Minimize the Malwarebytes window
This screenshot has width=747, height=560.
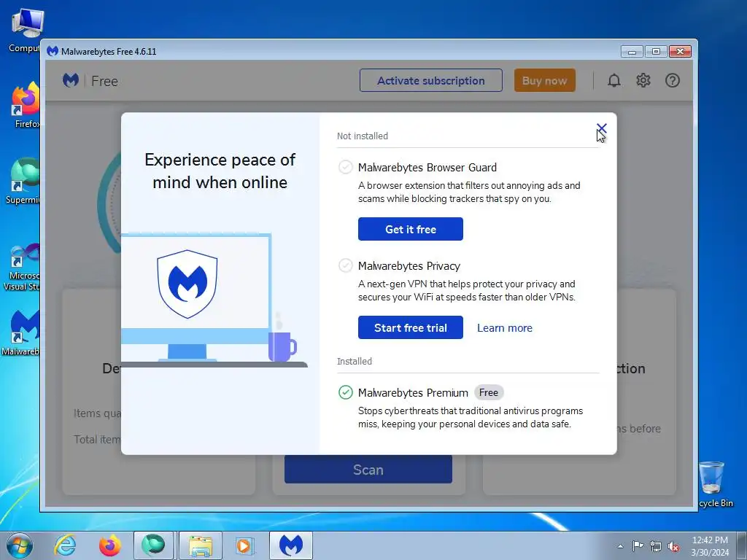(x=632, y=52)
